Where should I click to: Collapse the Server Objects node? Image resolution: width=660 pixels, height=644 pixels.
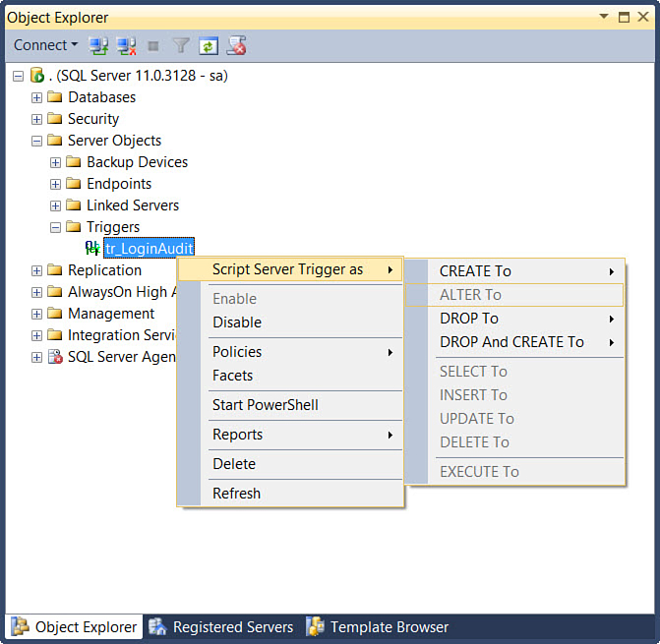[37, 141]
